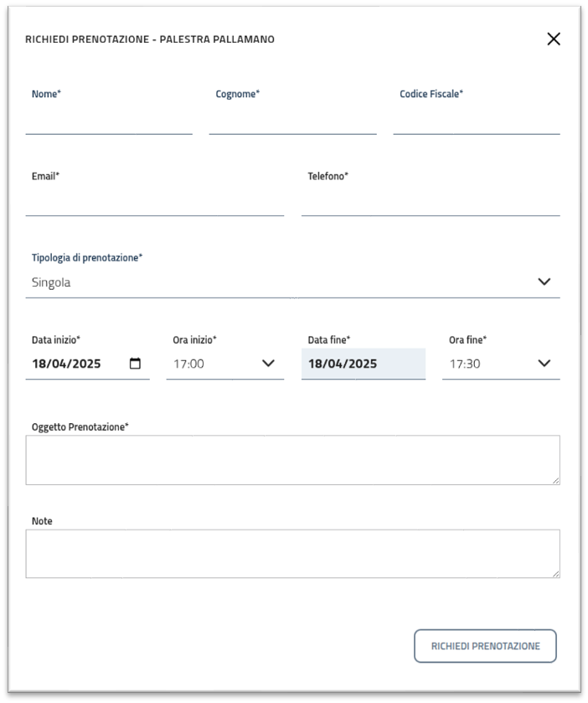The width and height of the screenshot is (588, 703).
Task: Click the Note textarea resize handle
Action: pyautogui.click(x=555, y=574)
